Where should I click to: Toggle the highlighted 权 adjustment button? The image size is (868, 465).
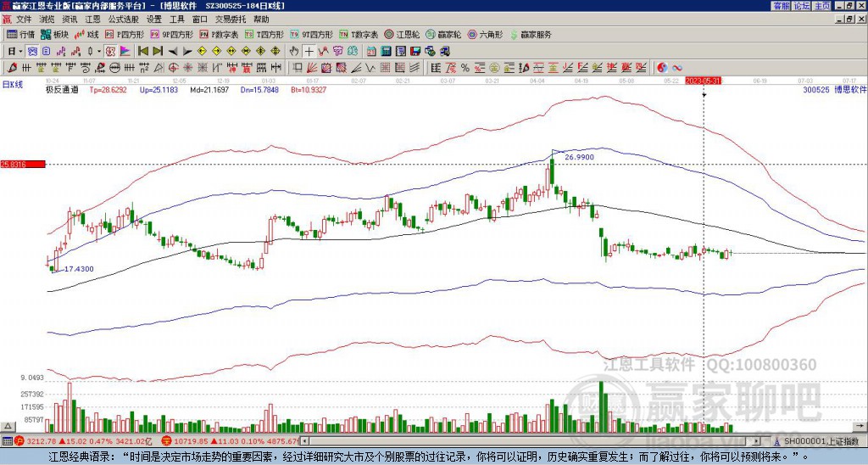coord(110,52)
